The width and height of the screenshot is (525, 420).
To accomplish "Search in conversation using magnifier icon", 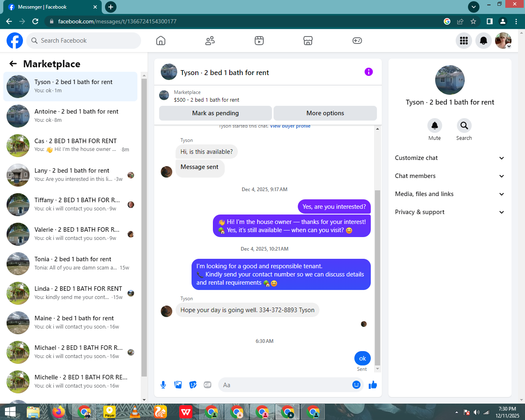I will click(464, 126).
